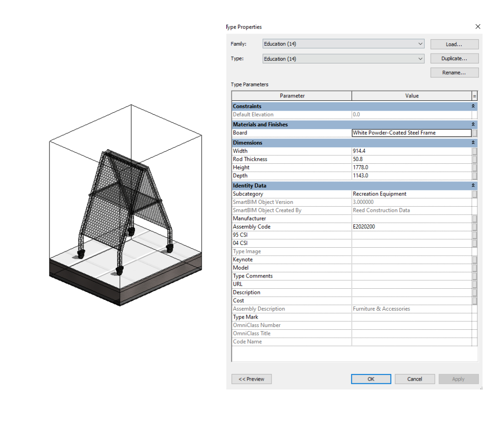Click the associate button on Width row
Viewport: 504px width, 431px height.
(x=475, y=151)
